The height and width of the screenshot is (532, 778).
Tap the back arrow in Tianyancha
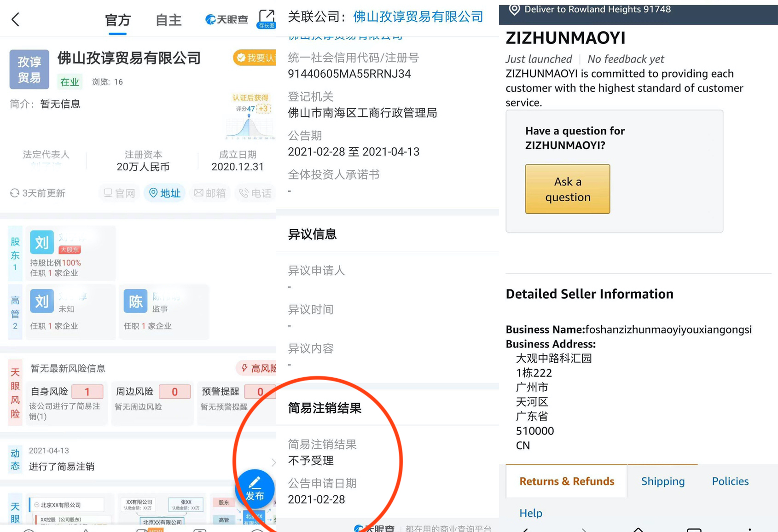pos(15,19)
